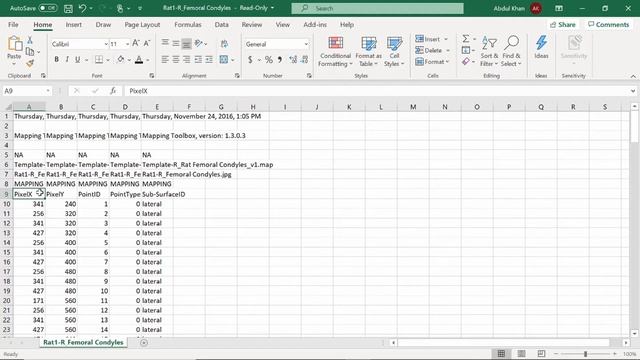640x360 pixels.
Task: Switch to Page Break Preview icon
Action: (x=541, y=353)
